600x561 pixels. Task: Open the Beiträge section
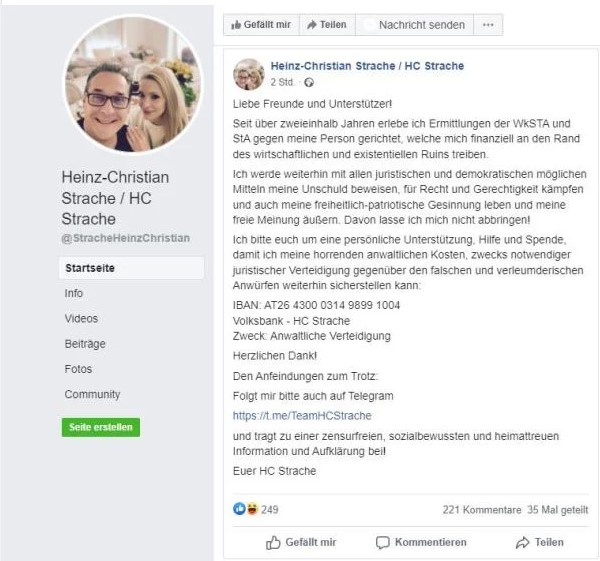(85, 344)
